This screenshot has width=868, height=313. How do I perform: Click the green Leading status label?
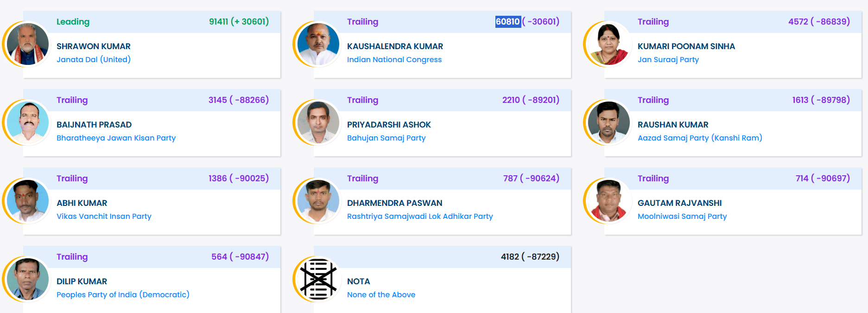click(x=73, y=22)
